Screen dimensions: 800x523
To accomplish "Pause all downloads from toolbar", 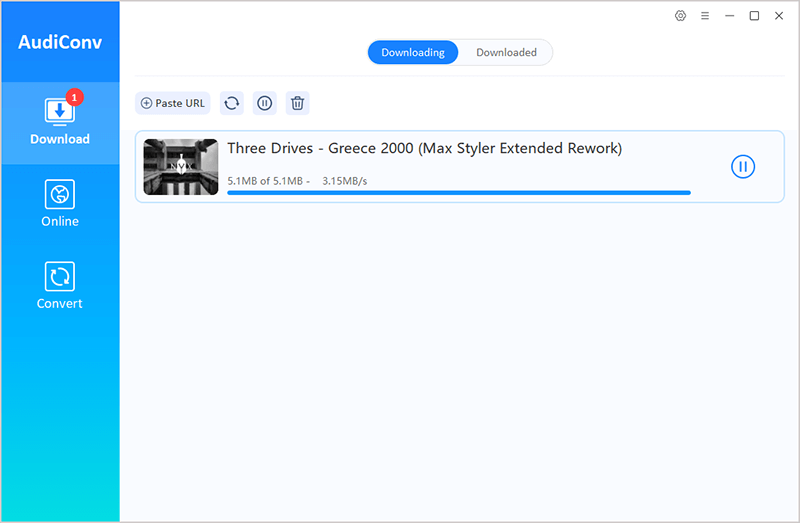I will (x=264, y=103).
